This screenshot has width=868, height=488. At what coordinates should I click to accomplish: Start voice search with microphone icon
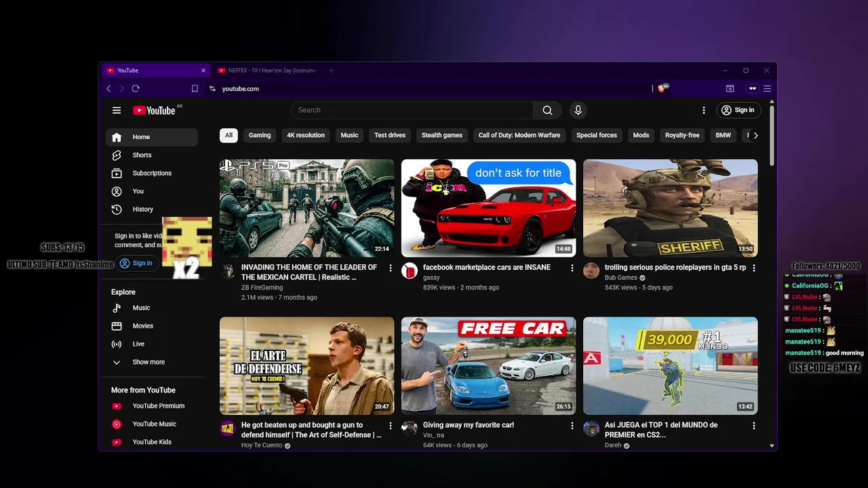578,110
